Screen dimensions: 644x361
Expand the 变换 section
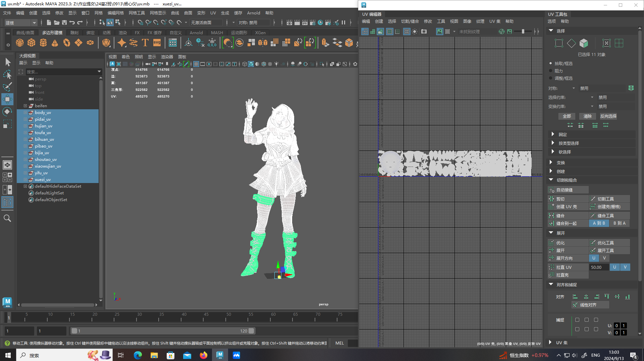pyautogui.click(x=551, y=162)
